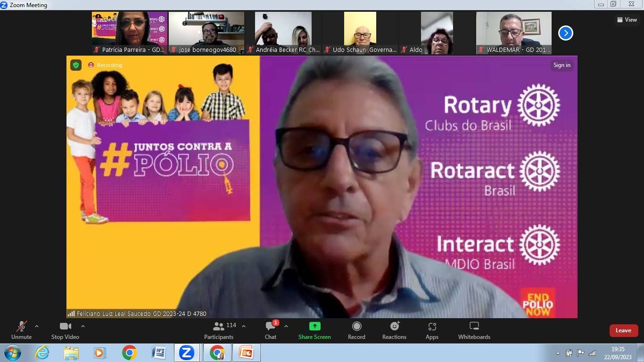Open the Chat panel
Screen dimensions: 644x362
click(271, 330)
